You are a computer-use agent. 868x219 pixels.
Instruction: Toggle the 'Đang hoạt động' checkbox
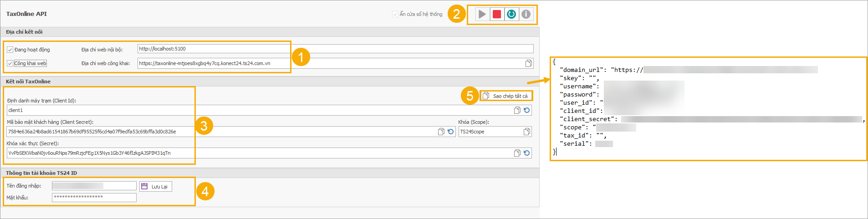[x=10, y=50]
